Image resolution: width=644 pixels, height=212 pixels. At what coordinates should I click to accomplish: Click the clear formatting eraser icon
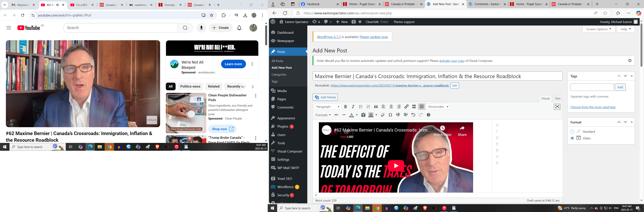383,115
